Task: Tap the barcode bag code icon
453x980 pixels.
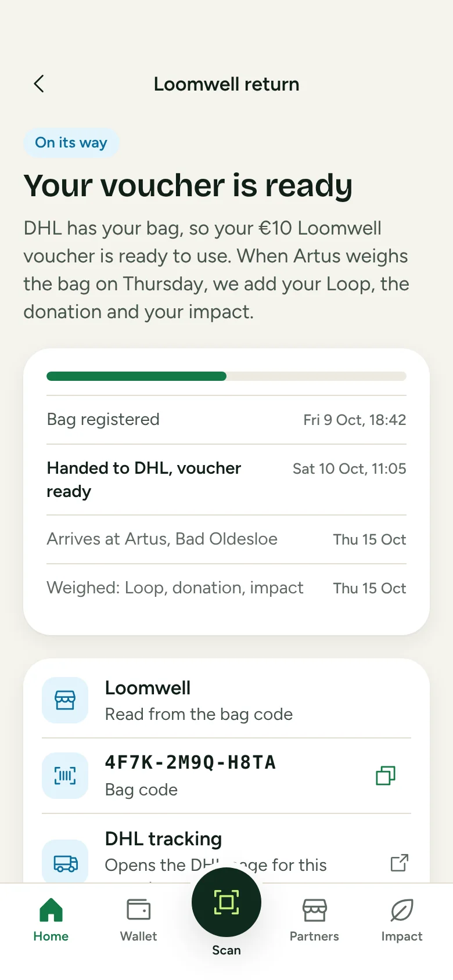Action: [65, 776]
